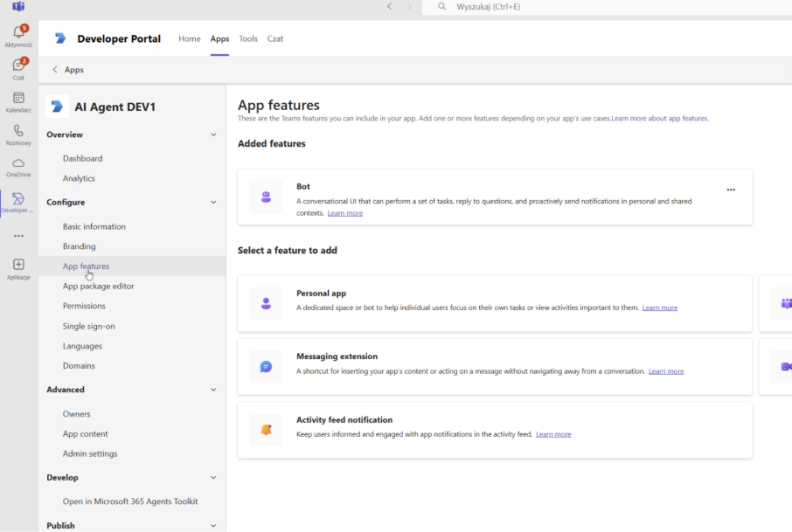Click the back arrow next to Apps
The width and height of the screenshot is (792, 532).
pyautogui.click(x=55, y=70)
